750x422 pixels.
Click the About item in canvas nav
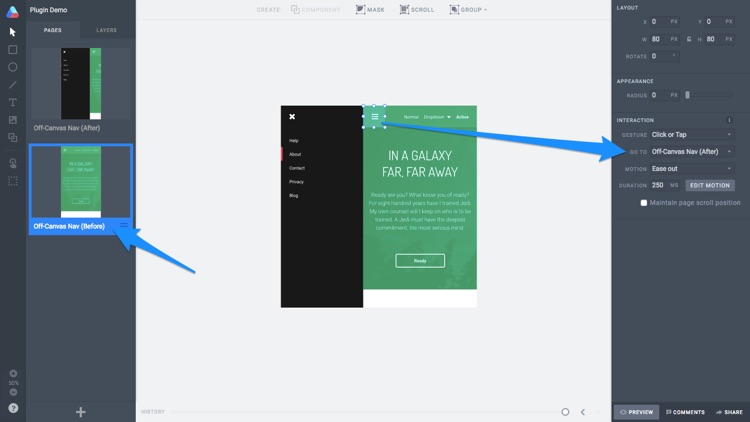click(x=295, y=155)
